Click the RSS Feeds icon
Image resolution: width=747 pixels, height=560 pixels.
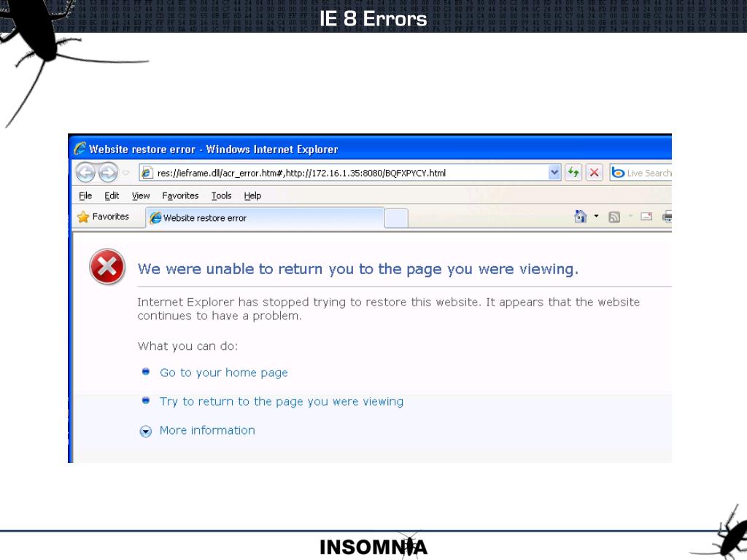614,217
